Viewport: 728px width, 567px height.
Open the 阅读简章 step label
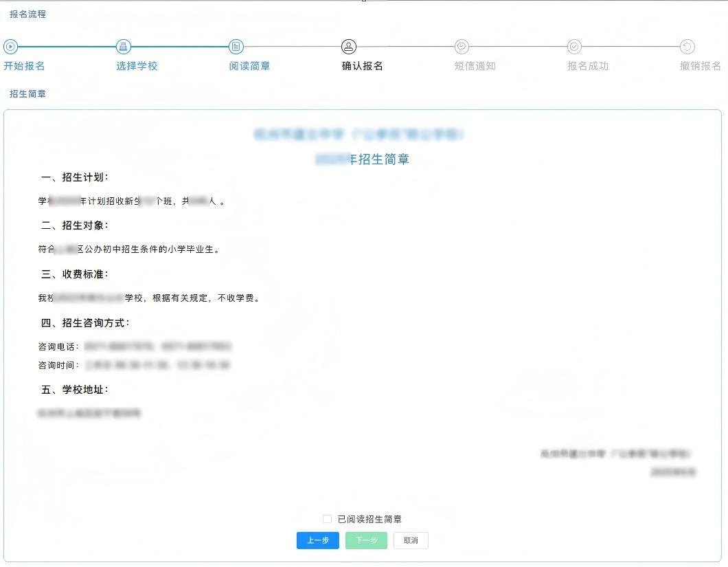tap(249, 66)
